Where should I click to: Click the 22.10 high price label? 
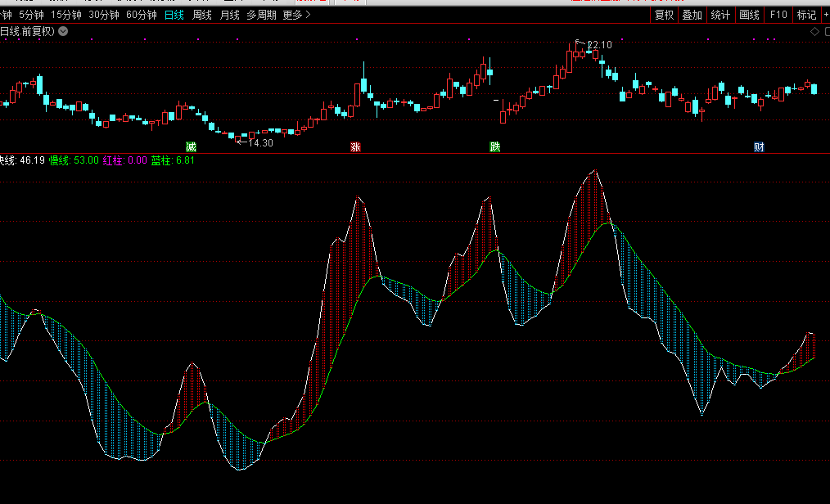pyautogui.click(x=600, y=44)
